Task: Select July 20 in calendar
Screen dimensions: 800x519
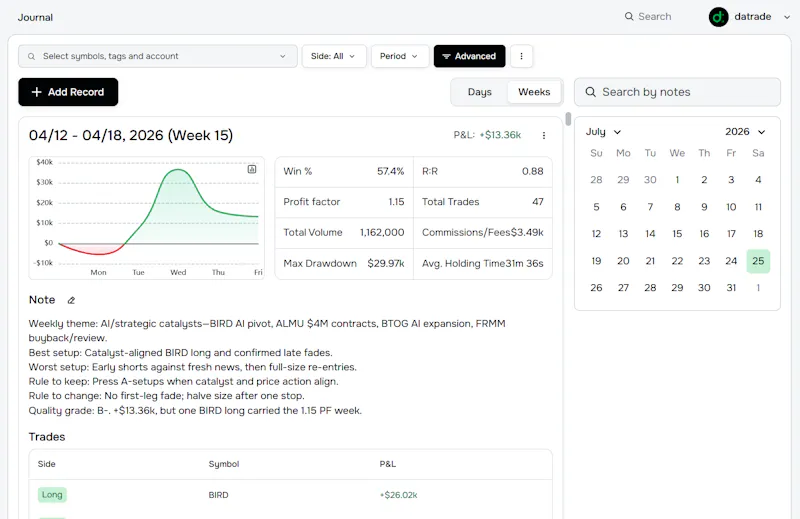Action: 623,261
